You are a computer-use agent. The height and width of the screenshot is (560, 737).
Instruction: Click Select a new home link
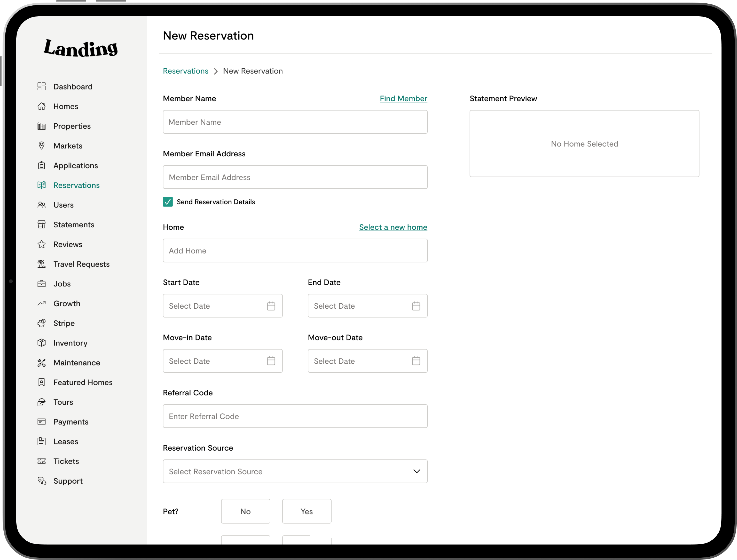pos(393,227)
